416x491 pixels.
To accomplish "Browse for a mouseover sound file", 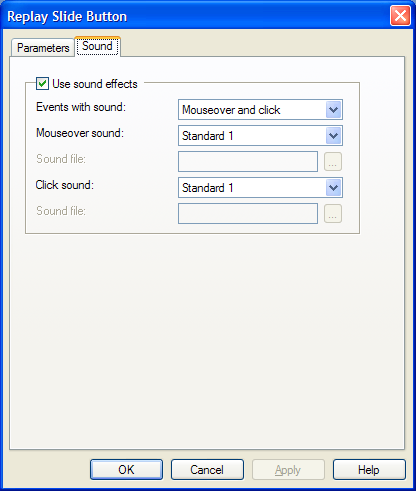I will pos(333,162).
